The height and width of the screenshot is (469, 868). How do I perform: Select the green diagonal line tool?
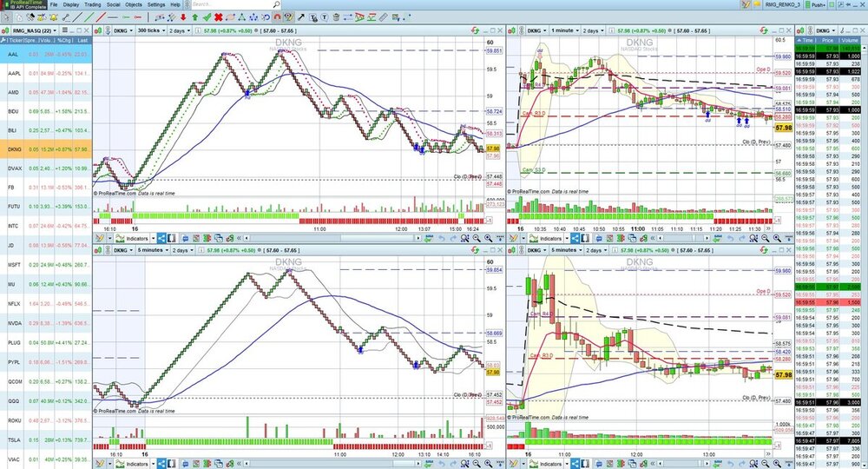[x=89, y=17]
